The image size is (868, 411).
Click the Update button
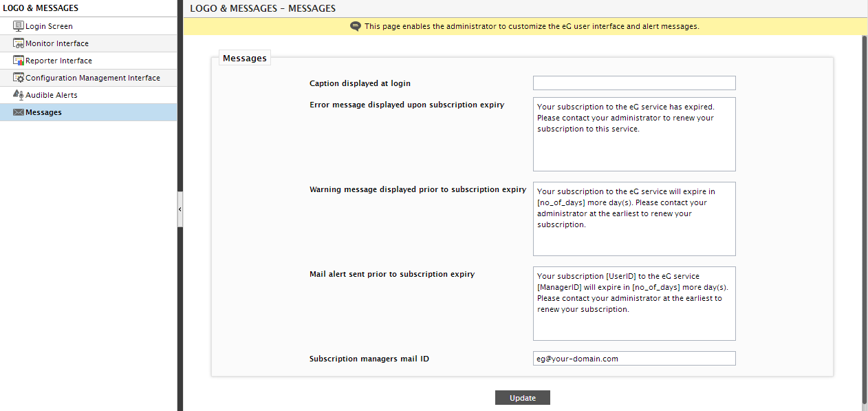tap(523, 398)
